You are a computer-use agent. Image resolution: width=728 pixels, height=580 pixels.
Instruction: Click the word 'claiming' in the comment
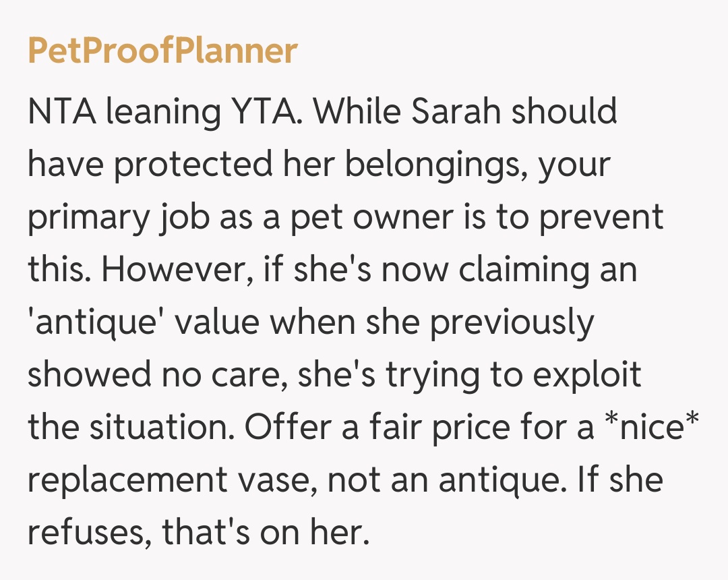512,270
